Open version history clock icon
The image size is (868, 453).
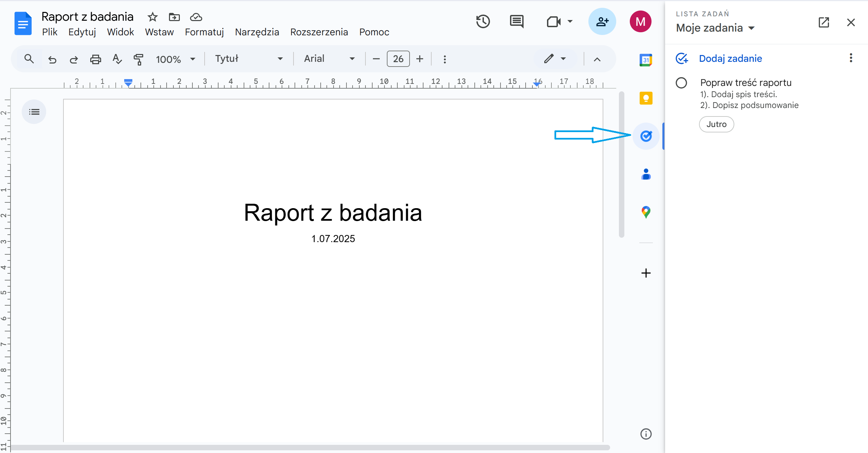tap(483, 22)
